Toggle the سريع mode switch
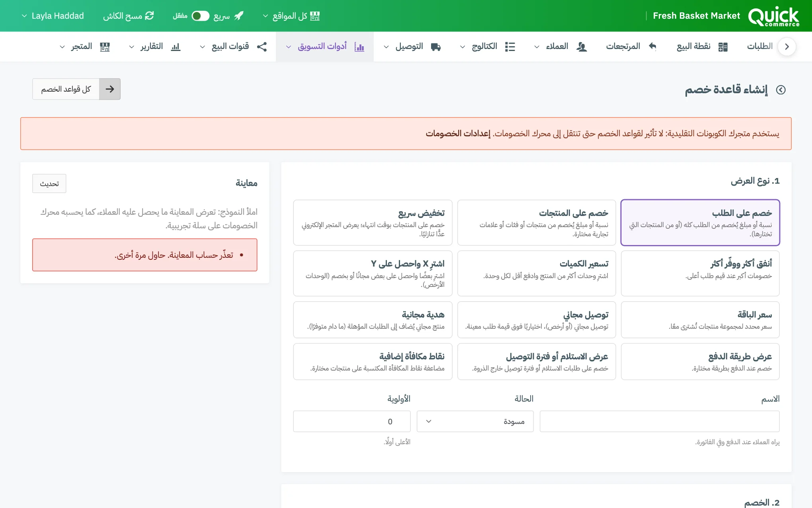The width and height of the screenshot is (812, 508). pyautogui.click(x=200, y=16)
